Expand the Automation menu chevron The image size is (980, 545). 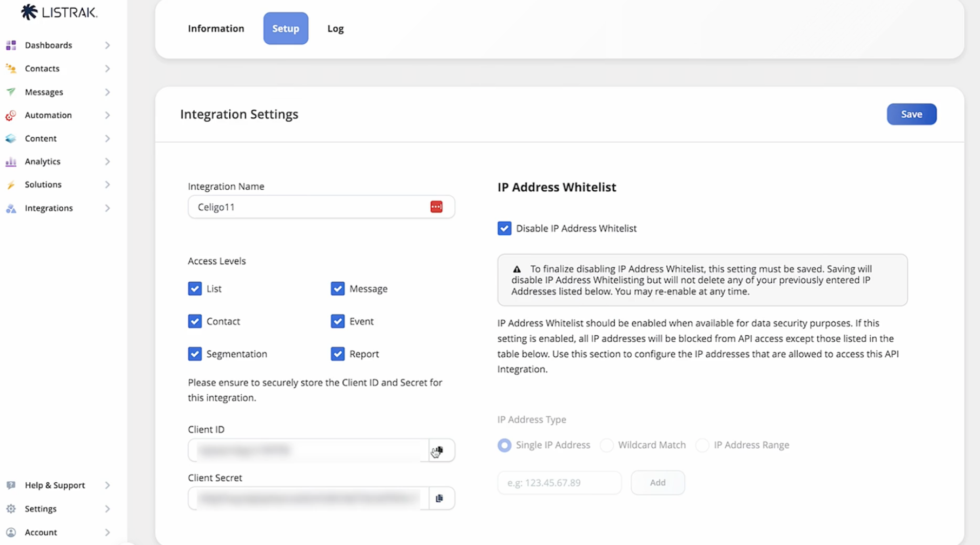[x=107, y=115]
